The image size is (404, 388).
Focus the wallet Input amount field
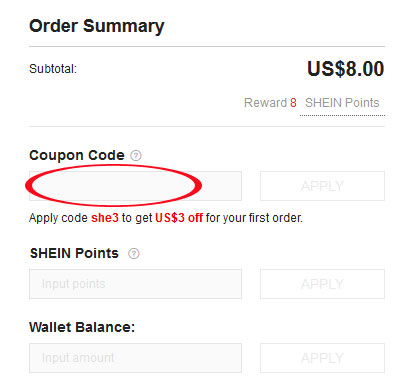coord(135,358)
